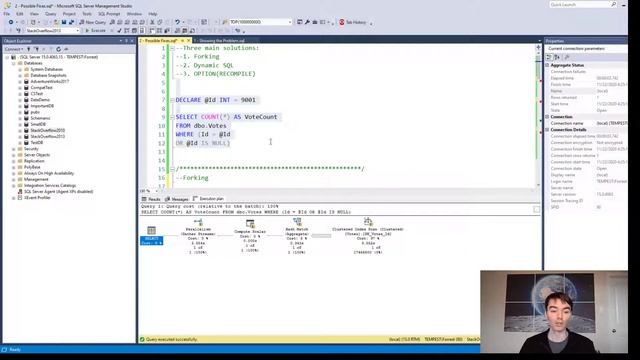Collapse the Aggregate Status section in Properties
This screenshot has height=360, width=640.
pos(547,65)
